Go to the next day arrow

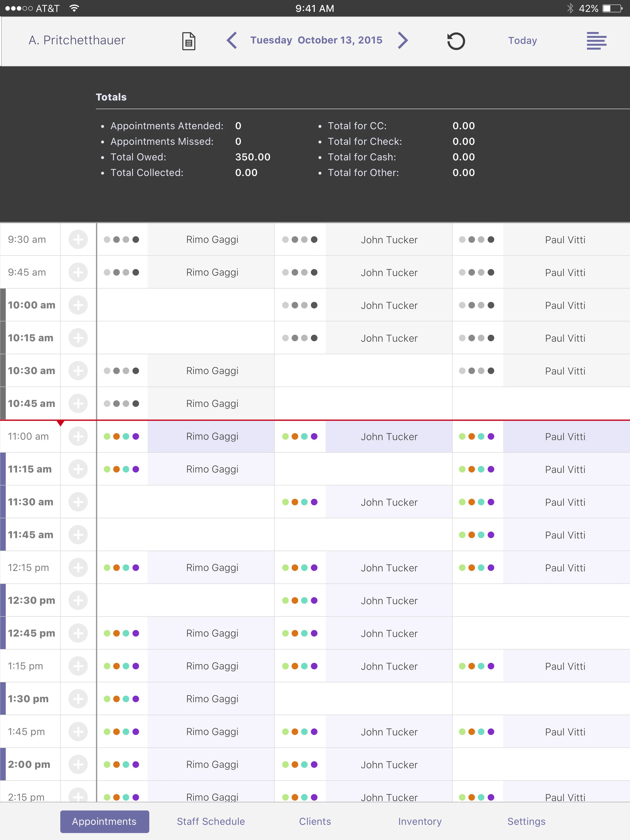[x=402, y=40]
